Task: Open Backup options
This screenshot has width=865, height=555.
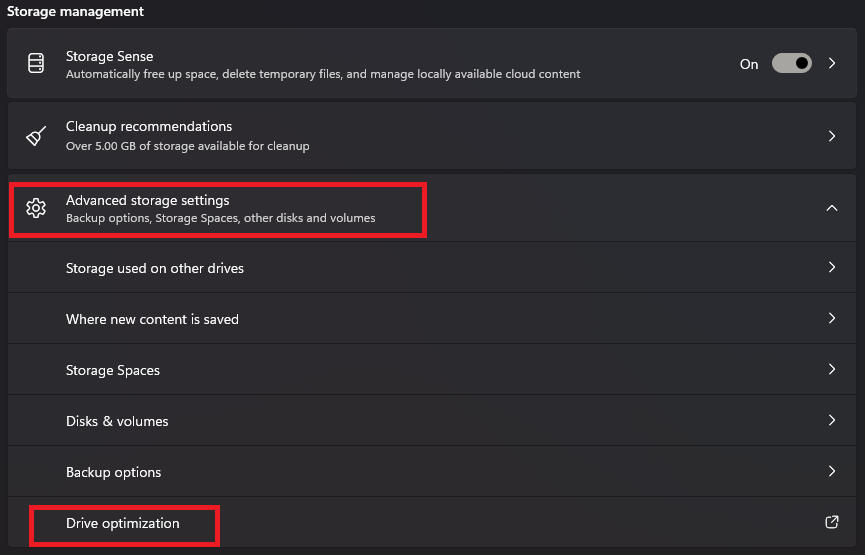Action: 431,471
